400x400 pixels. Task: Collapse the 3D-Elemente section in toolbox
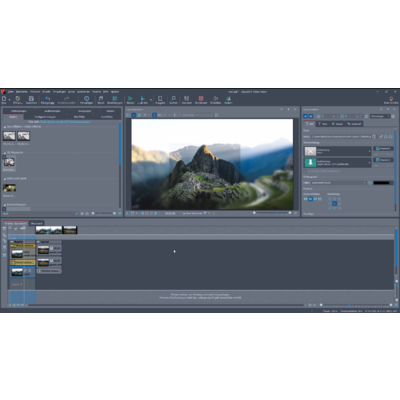5,152
